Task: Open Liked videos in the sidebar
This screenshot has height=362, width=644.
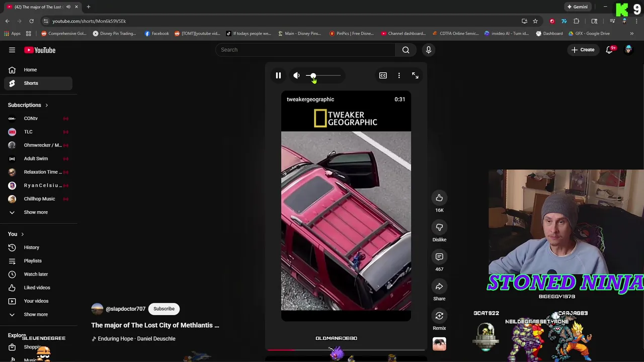Action: 38,288
